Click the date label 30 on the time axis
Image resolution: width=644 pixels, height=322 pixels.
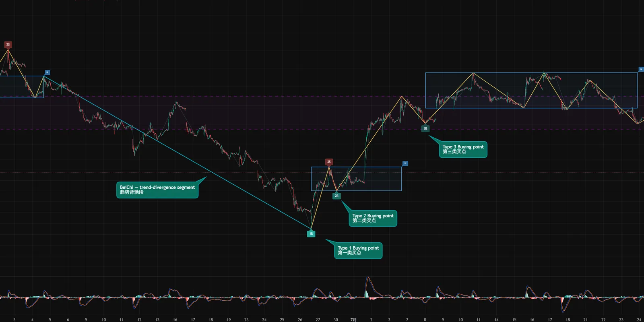pos(336,320)
